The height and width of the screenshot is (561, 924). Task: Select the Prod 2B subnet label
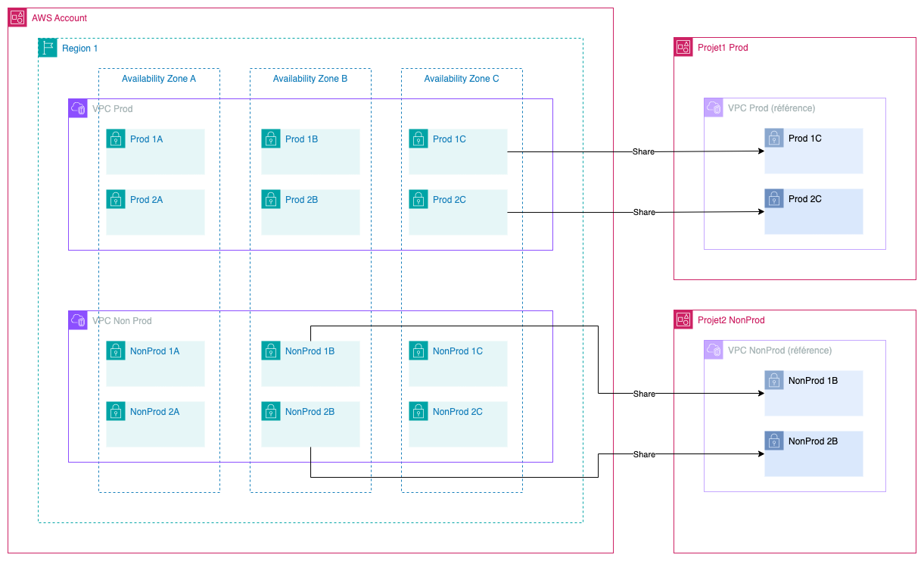(x=302, y=200)
